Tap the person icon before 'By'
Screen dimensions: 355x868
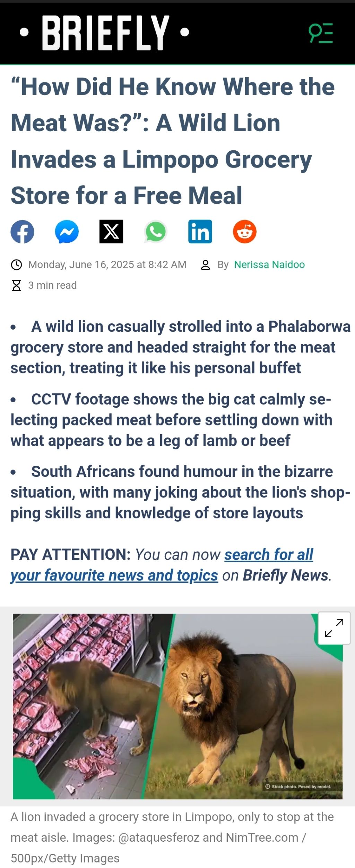[206, 265]
